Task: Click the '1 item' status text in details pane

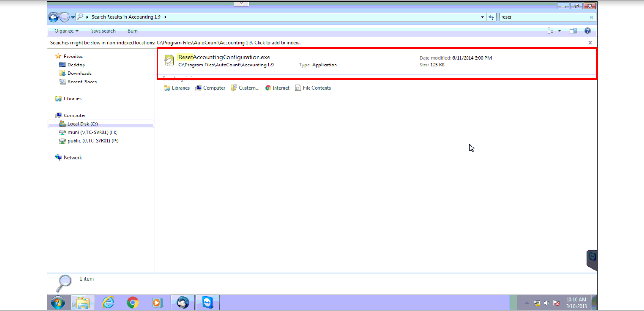Action: point(86,279)
